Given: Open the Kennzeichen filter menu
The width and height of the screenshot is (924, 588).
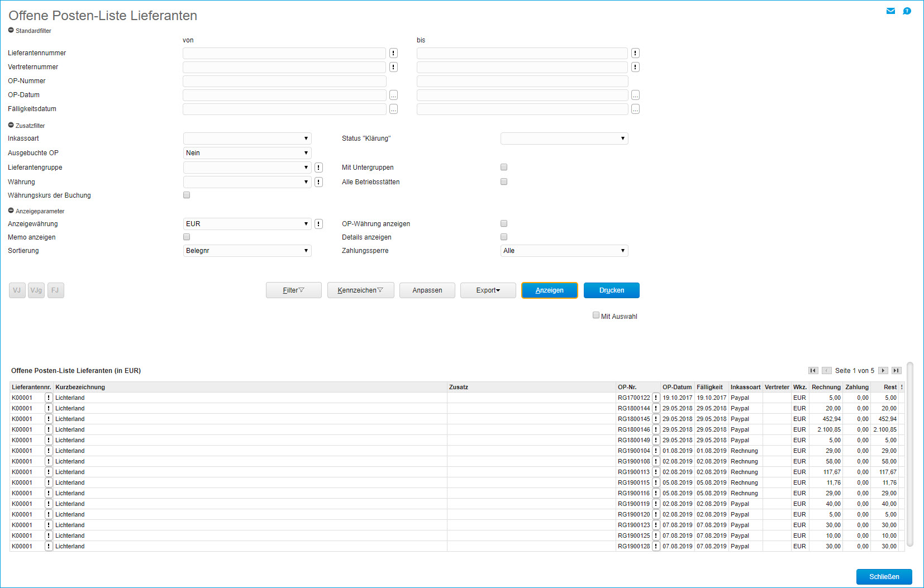Looking at the screenshot, I should pos(360,290).
